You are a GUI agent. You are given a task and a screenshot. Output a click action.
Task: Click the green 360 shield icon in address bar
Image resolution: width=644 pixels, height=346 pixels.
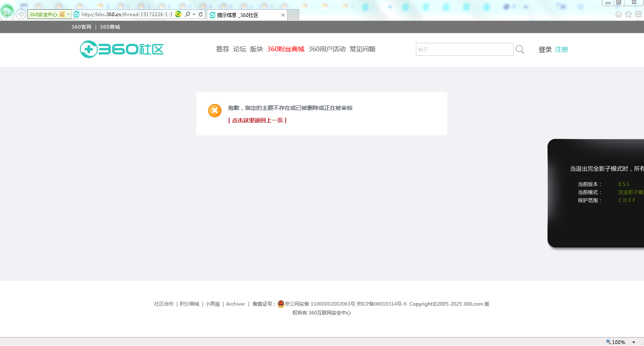[178, 14]
